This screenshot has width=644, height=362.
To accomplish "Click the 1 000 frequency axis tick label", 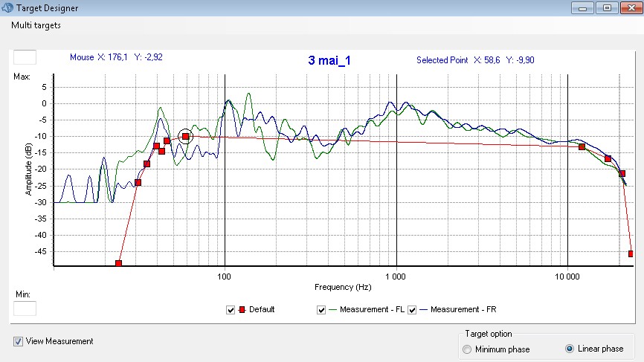I will pos(396,277).
